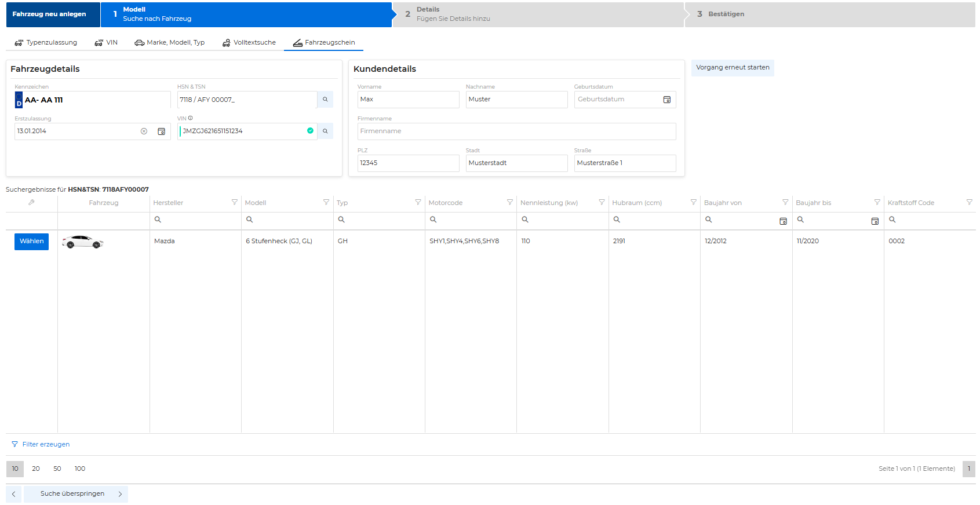Click the HSN & TSN input field
The height and width of the screenshot is (505, 980).
(x=247, y=100)
